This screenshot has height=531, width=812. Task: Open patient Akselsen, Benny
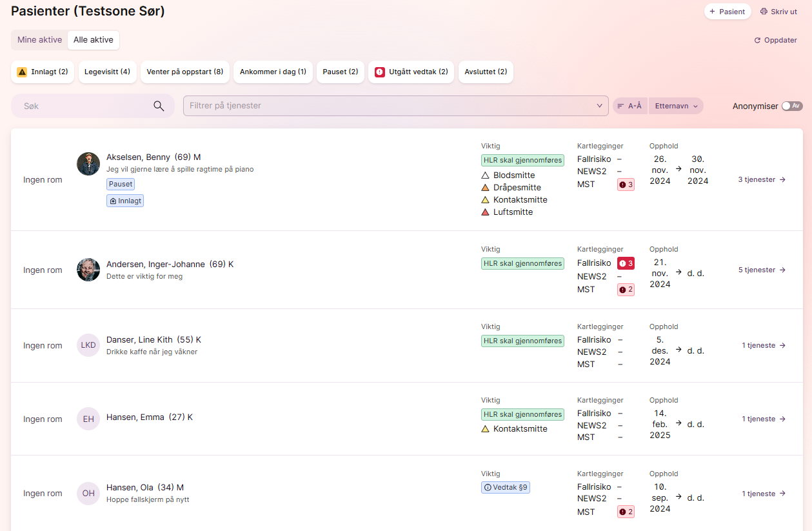(x=153, y=157)
